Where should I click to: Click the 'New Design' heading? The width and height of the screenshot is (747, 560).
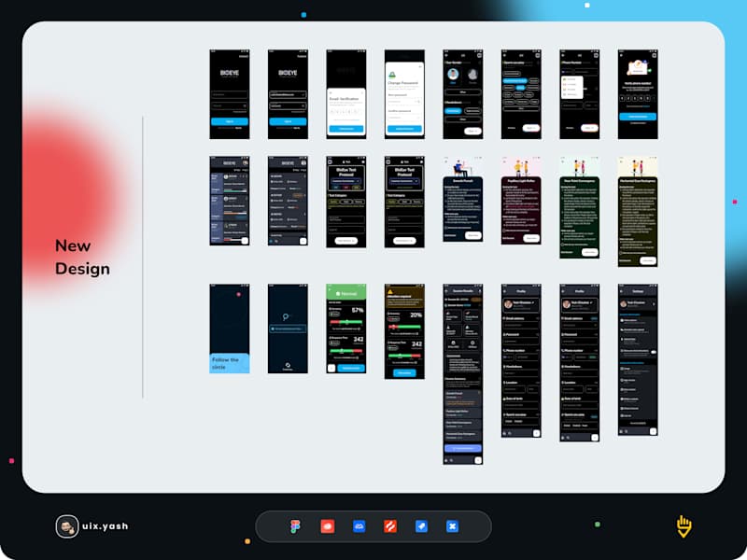(x=82, y=258)
